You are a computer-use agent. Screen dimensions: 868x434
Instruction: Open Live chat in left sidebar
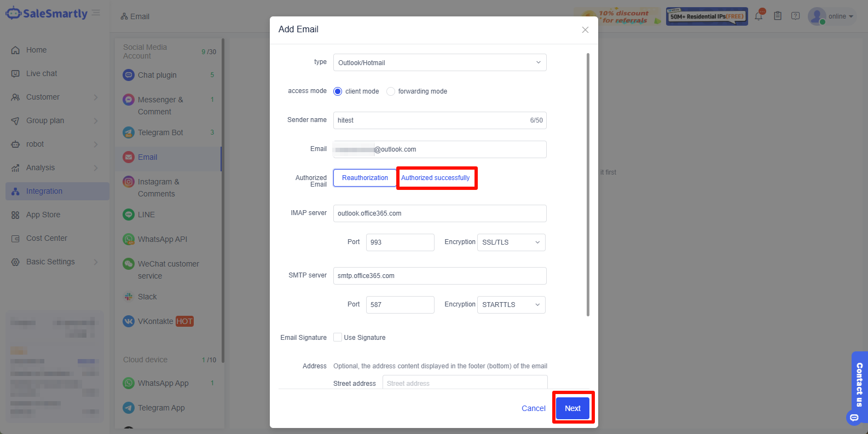point(42,73)
